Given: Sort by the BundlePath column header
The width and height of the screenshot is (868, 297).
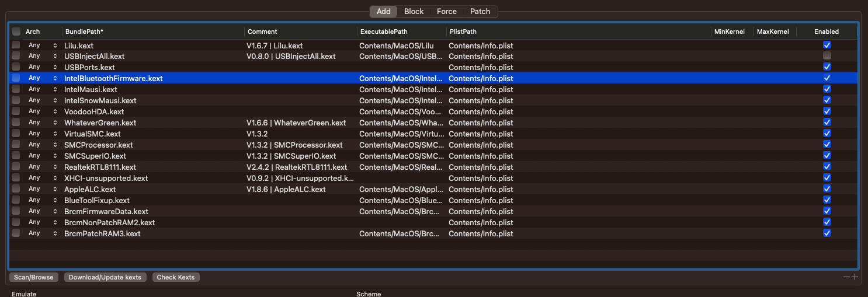Looking at the screenshot, I should tap(152, 32).
